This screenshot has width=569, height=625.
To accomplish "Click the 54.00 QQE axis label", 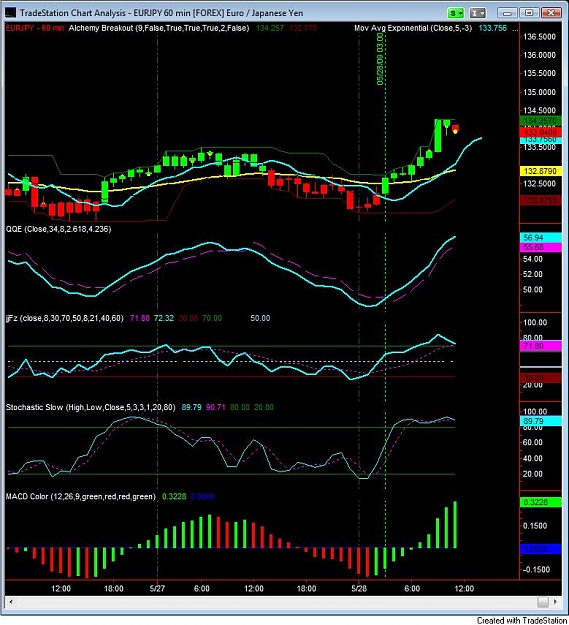I will [x=533, y=259].
